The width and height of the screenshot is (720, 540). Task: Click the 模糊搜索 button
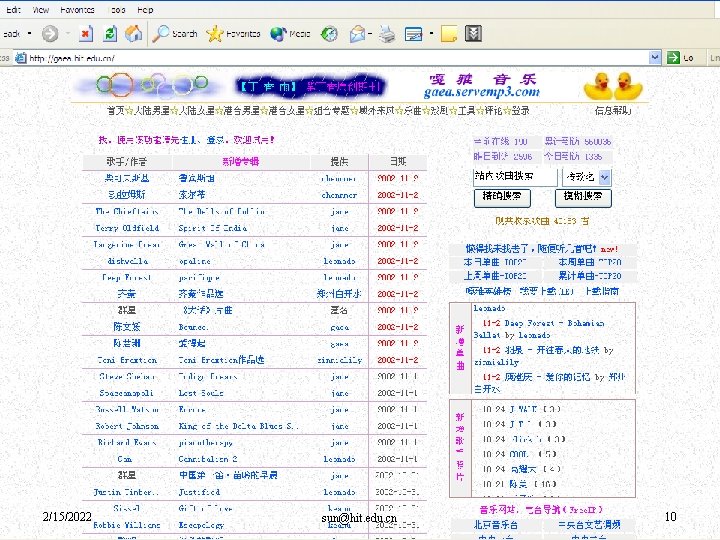583,197
